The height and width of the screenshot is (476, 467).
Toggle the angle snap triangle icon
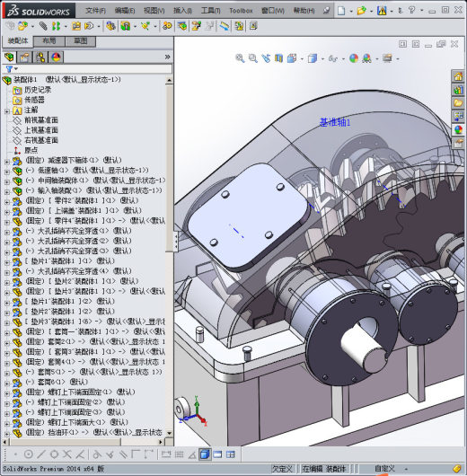[192, 454]
